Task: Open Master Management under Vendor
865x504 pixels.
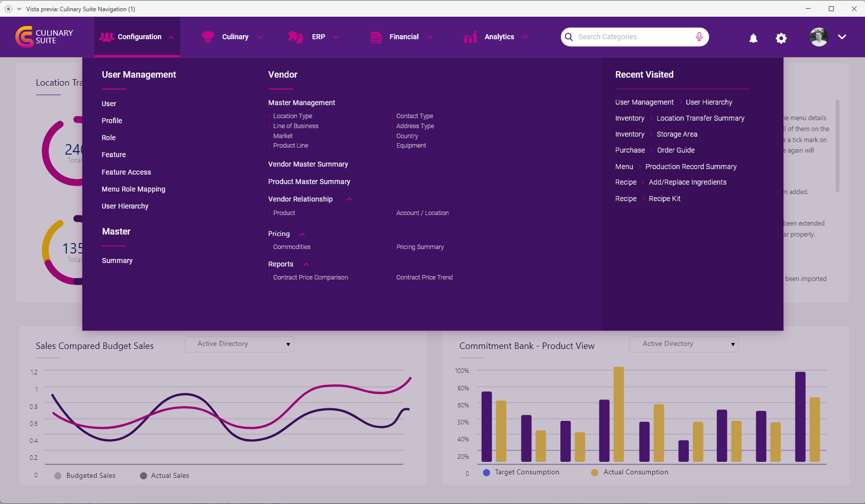Action: click(301, 103)
